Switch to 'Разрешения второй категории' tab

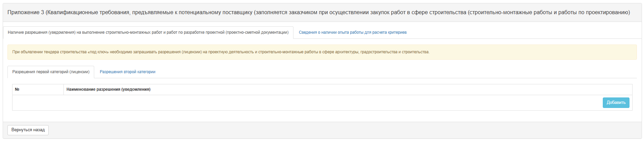point(127,72)
